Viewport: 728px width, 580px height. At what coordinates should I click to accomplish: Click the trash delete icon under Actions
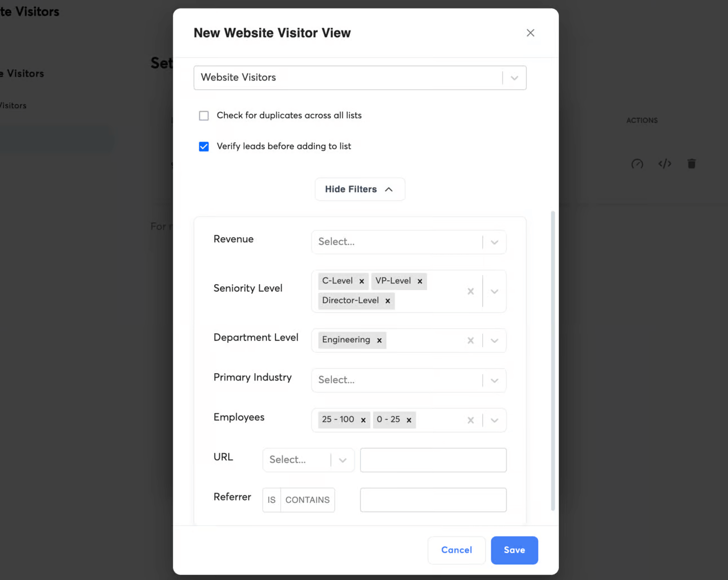coord(691,163)
